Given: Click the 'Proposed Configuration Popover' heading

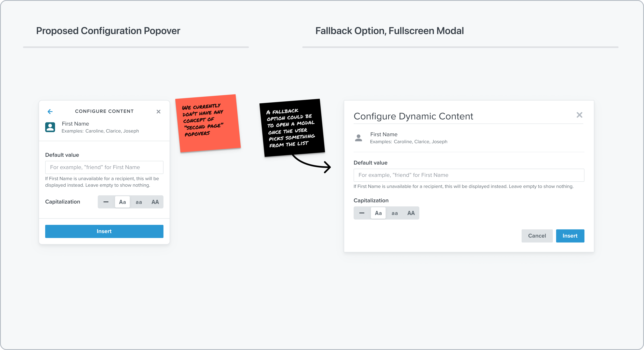Looking at the screenshot, I should 108,31.
